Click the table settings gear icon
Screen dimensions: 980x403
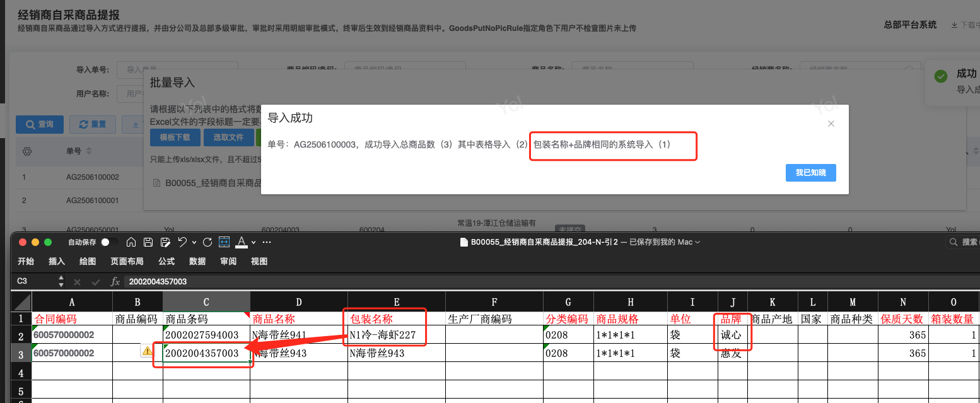(x=26, y=151)
